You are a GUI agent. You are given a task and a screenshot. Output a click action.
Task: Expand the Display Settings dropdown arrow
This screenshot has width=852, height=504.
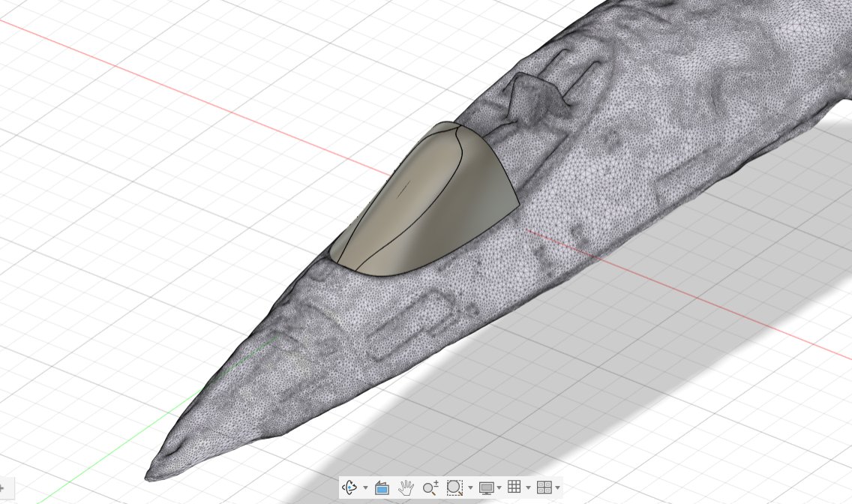click(499, 487)
